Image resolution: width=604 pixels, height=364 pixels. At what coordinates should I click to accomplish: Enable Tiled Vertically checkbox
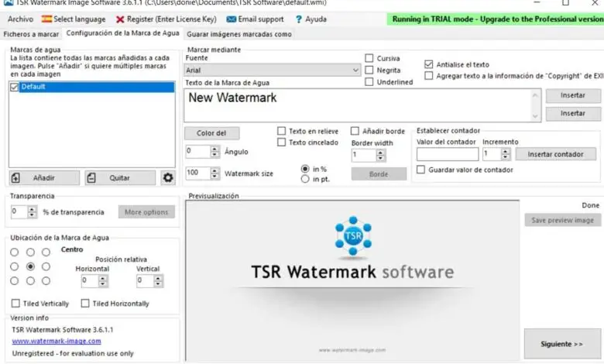(x=15, y=304)
